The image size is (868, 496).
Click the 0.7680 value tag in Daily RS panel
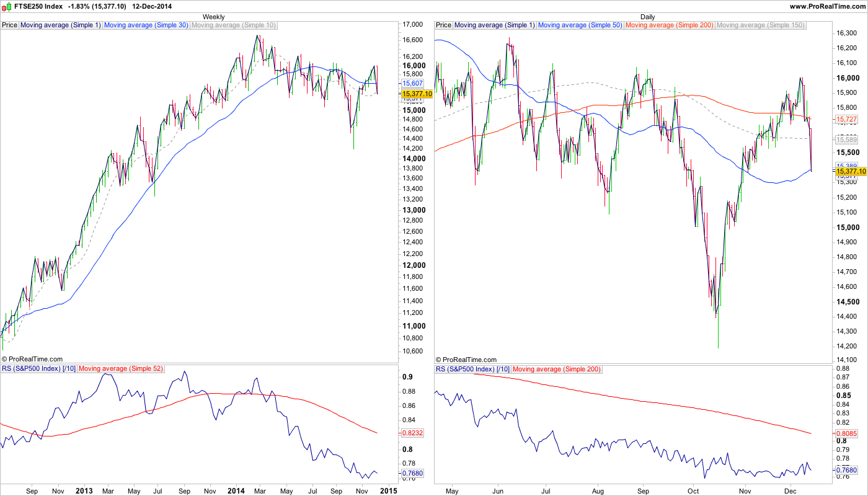(x=846, y=469)
